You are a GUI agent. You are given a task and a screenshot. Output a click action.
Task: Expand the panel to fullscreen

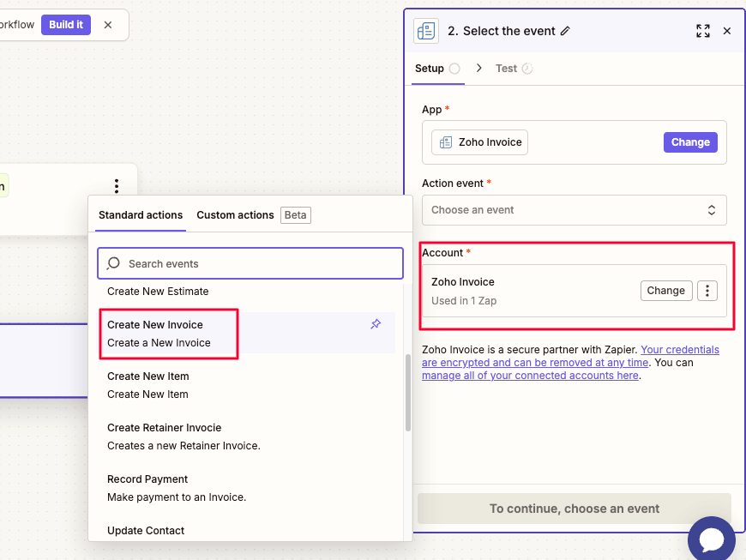tap(703, 30)
